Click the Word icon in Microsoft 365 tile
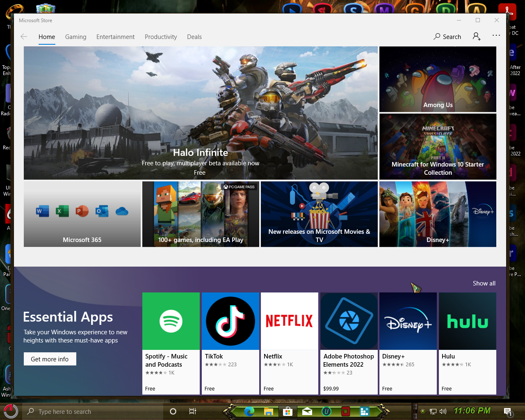The image size is (525, 420). [43, 211]
